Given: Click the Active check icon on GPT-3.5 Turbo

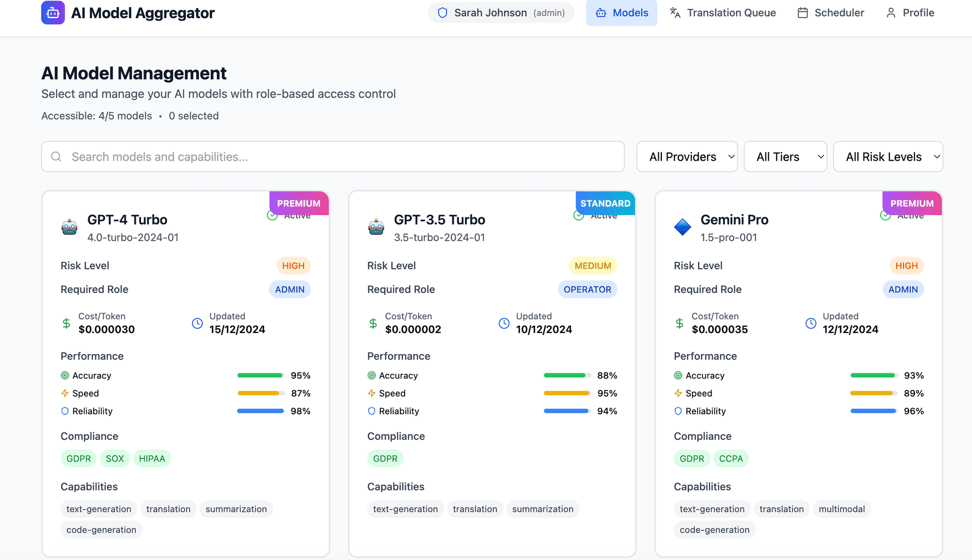Looking at the screenshot, I should pyautogui.click(x=579, y=216).
